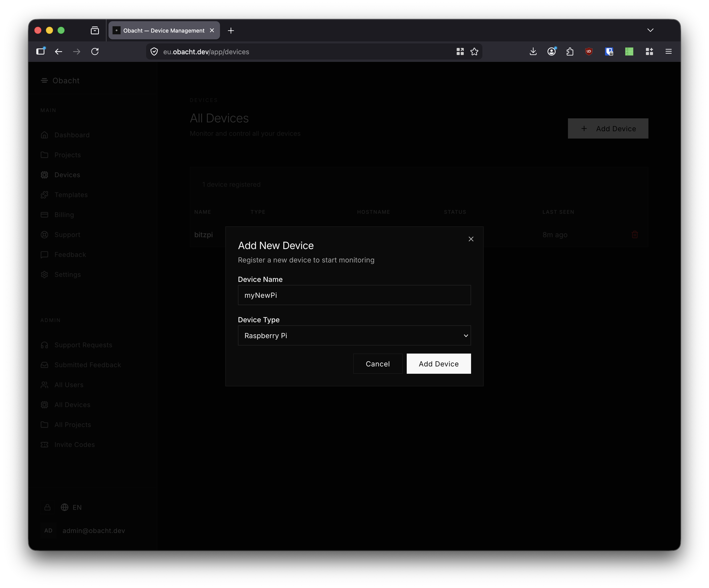
Task: Click the browser forward arrow
Action: pyautogui.click(x=77, y=51)
